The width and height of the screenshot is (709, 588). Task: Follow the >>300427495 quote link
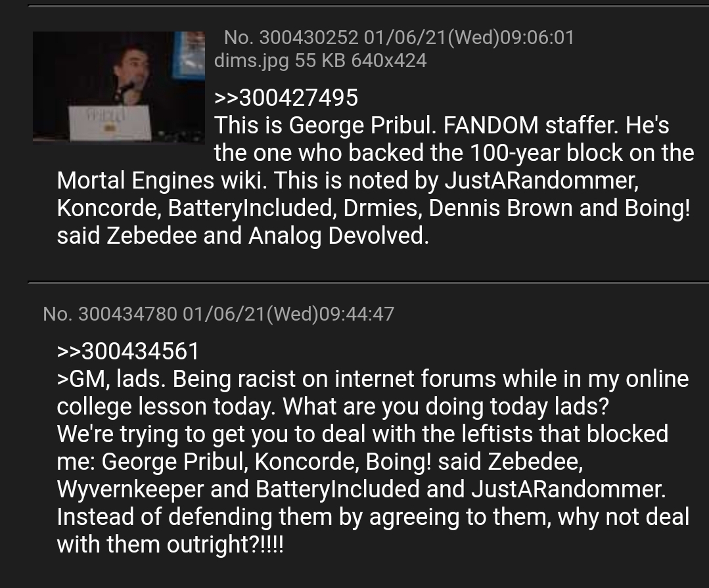coord(286,98)
